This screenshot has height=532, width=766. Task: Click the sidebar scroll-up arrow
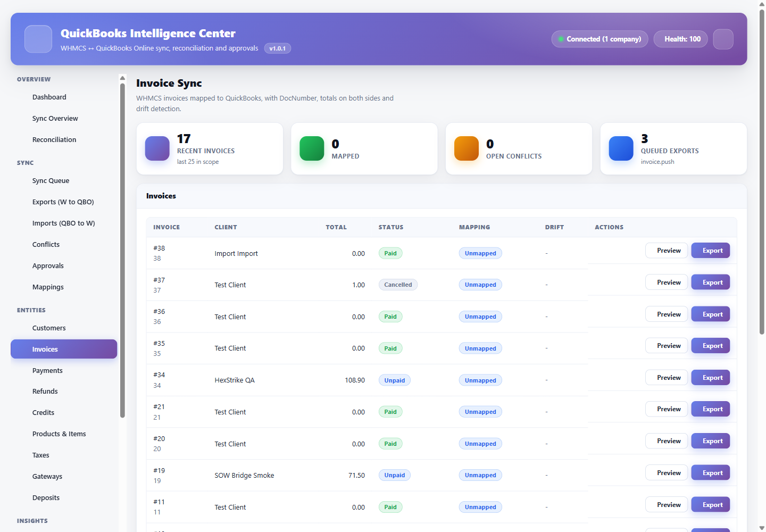pyautogui.click(x=122, y=78)
